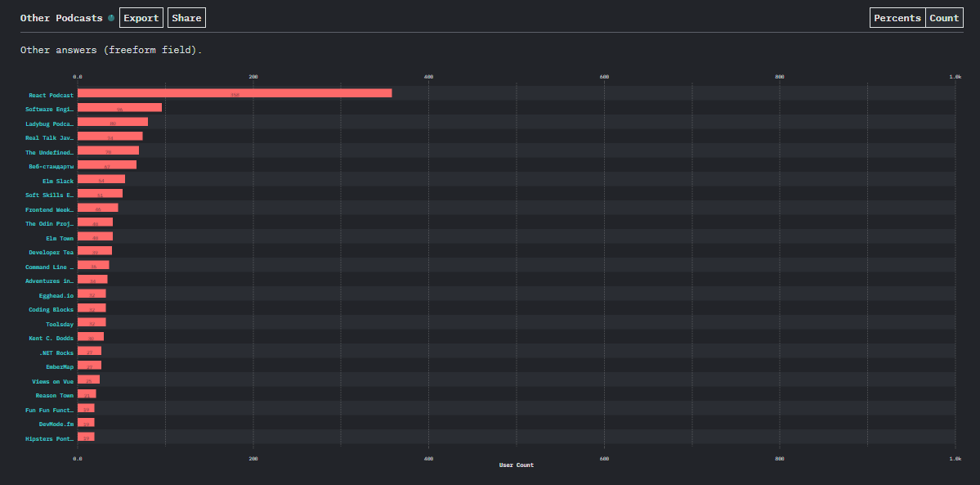Click the Elm Slack bar
The image size is (980, 485).
pyautogui.click(x=101, y=180)
